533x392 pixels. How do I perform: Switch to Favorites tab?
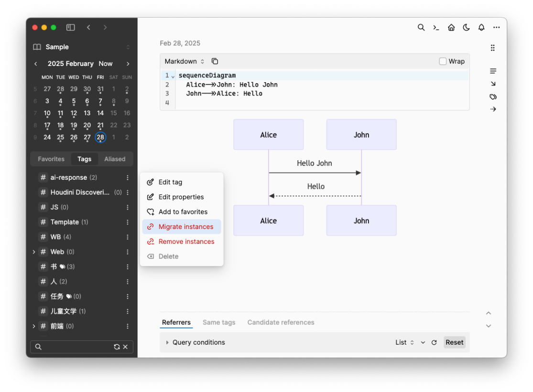point(51,159)
